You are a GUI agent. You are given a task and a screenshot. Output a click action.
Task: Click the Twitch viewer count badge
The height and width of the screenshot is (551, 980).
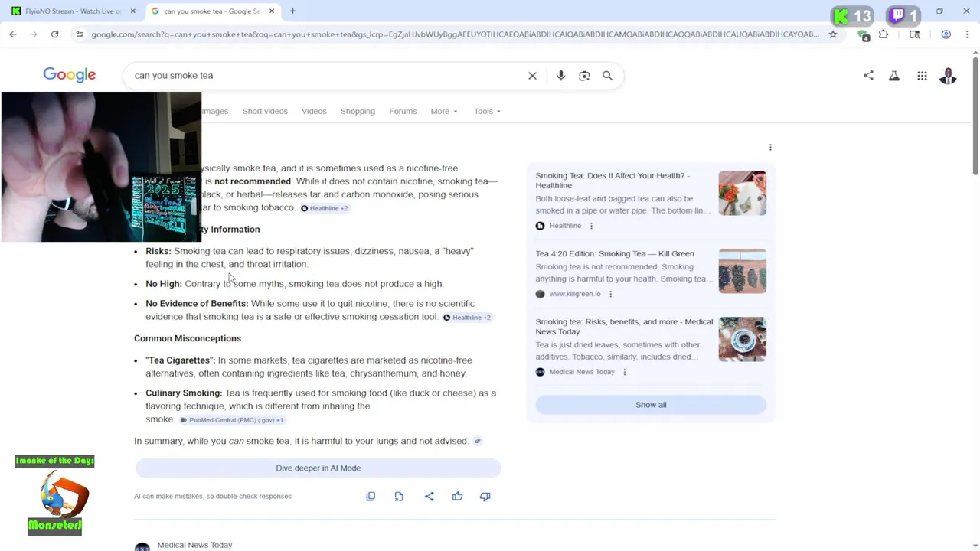(903, 16)
